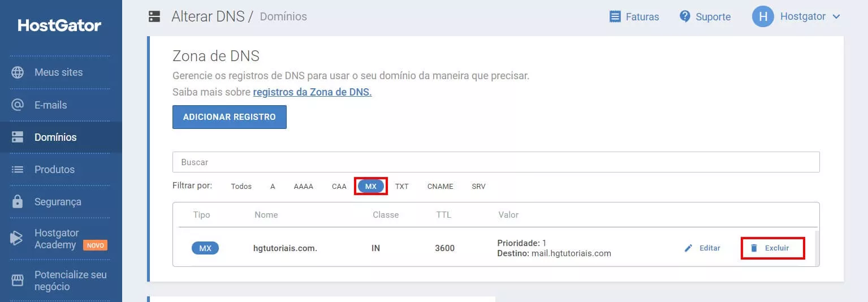Image resolution: width=868 pixels, height=302 pixels.
Task: Click the server icon beside Domínios in sidebar
Action: point(18,137)
